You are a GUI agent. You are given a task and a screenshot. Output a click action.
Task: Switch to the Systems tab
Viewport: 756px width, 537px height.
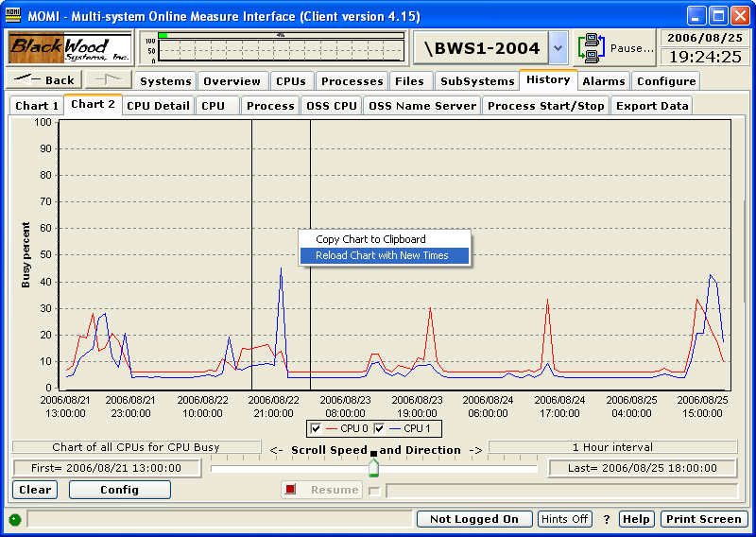tap(165, 81)
